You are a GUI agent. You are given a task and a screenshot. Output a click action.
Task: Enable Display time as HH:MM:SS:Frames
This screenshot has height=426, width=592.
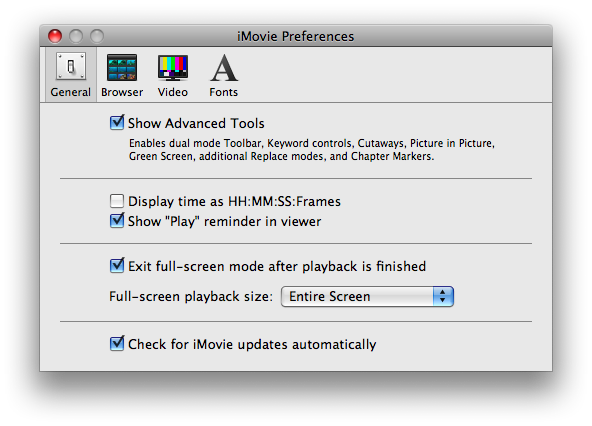click(x=117, y=201)
